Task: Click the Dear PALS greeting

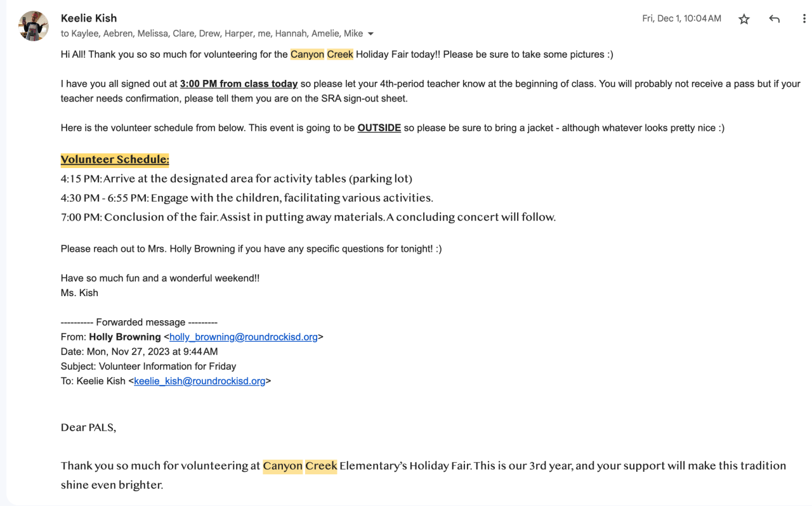Action: [88, 427]
